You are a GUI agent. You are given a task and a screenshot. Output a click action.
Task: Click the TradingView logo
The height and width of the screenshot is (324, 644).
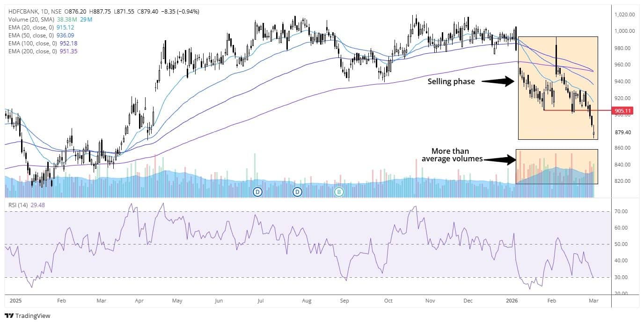[x=27, y=316]
